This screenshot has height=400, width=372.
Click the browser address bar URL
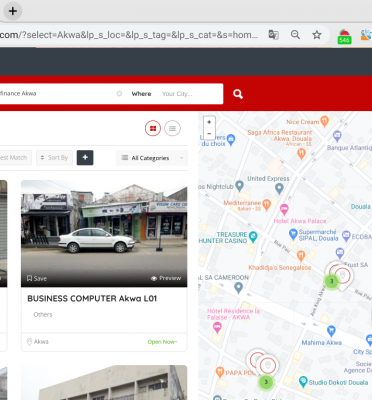tap(129, 35)
